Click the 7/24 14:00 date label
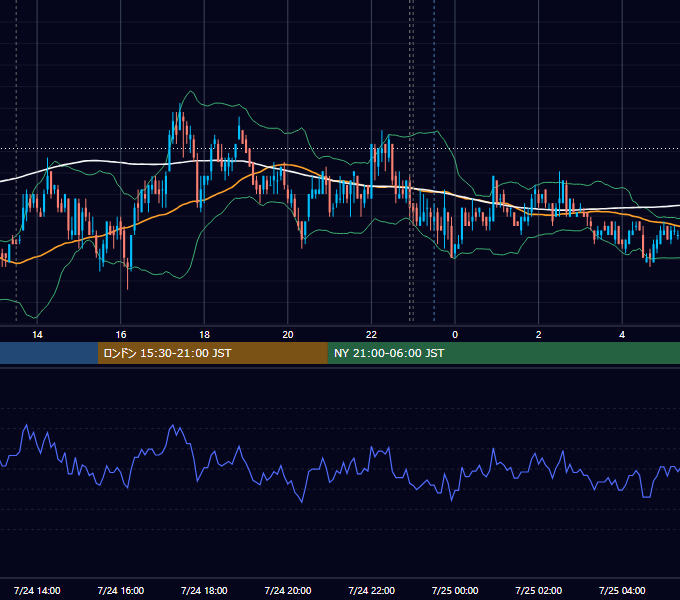This screenshot has width=680, height=600. pyautogui.click(x=37, y=590)
